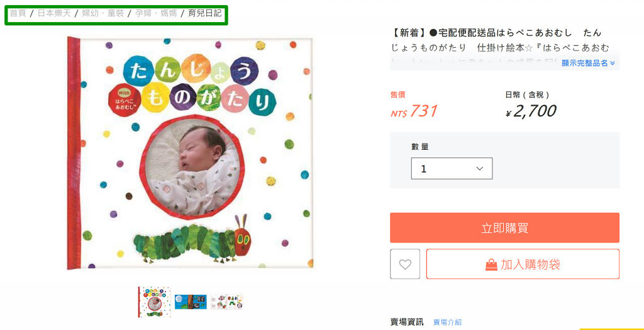Open the 數量 quantity dropdown

point(452,168)
